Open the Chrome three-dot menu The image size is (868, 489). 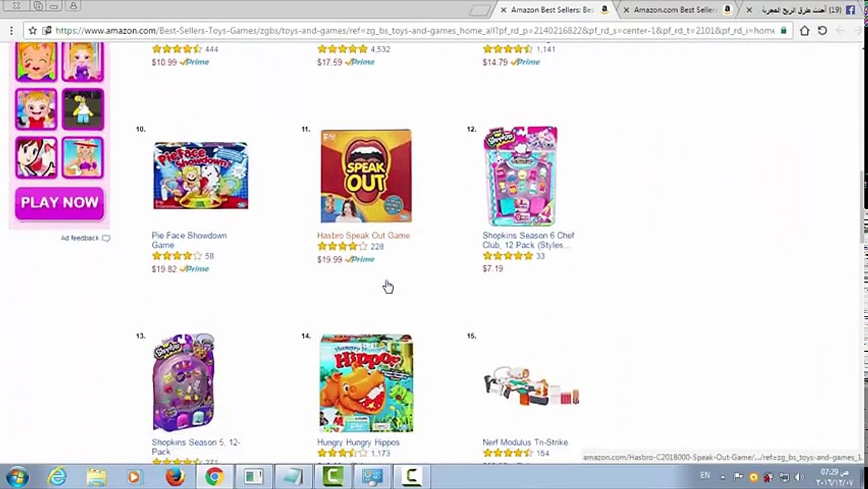tap(11, 31)
